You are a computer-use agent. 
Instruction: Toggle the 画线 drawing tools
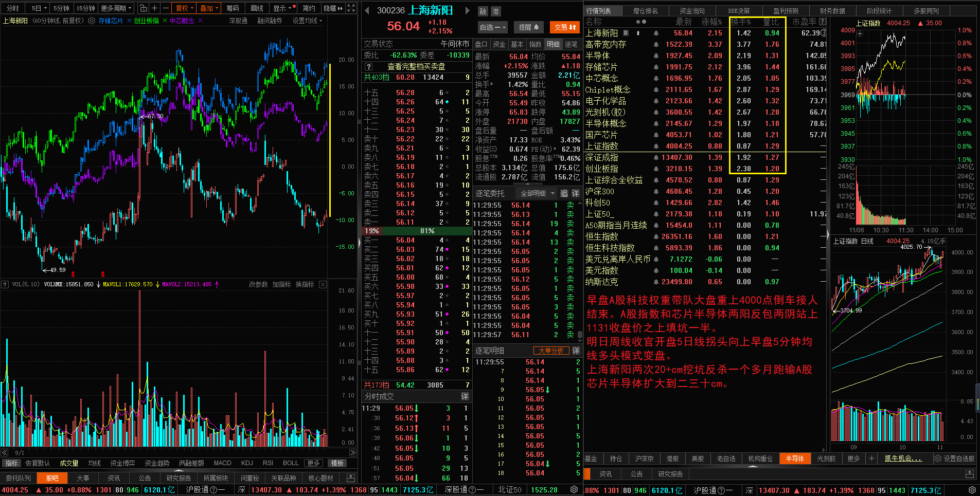257,8
